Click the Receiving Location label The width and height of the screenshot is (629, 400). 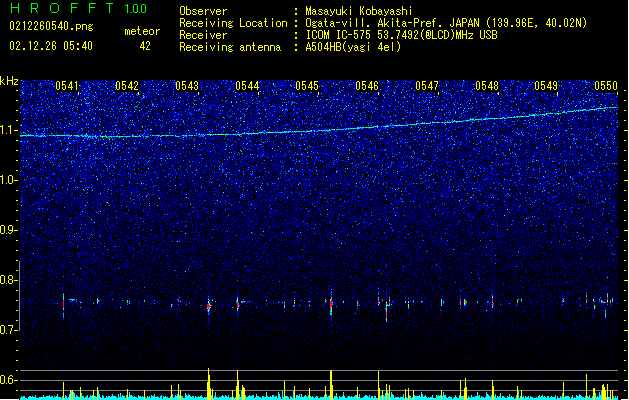click(x=233, y=23)
